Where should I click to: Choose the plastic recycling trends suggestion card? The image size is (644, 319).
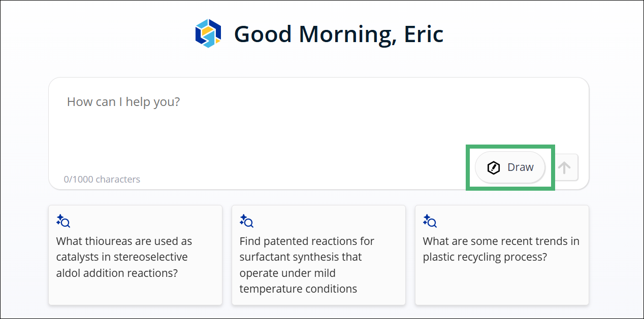[x=502, y=255]
